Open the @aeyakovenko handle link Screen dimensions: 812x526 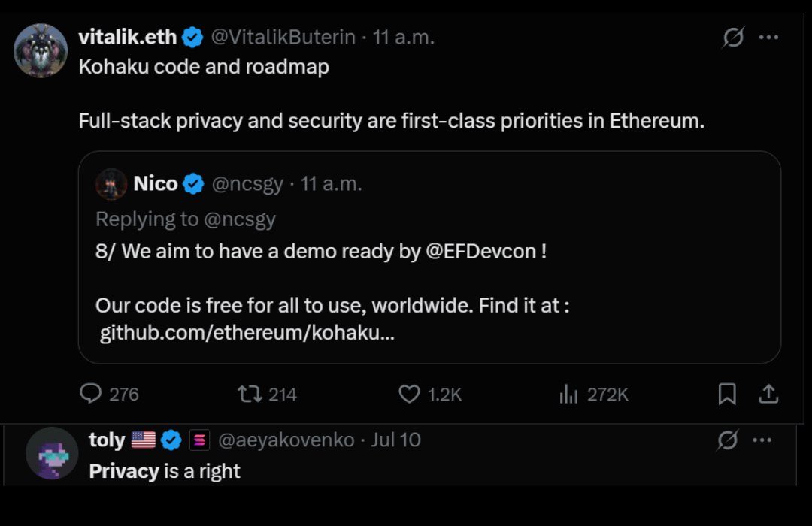(286, 440)
